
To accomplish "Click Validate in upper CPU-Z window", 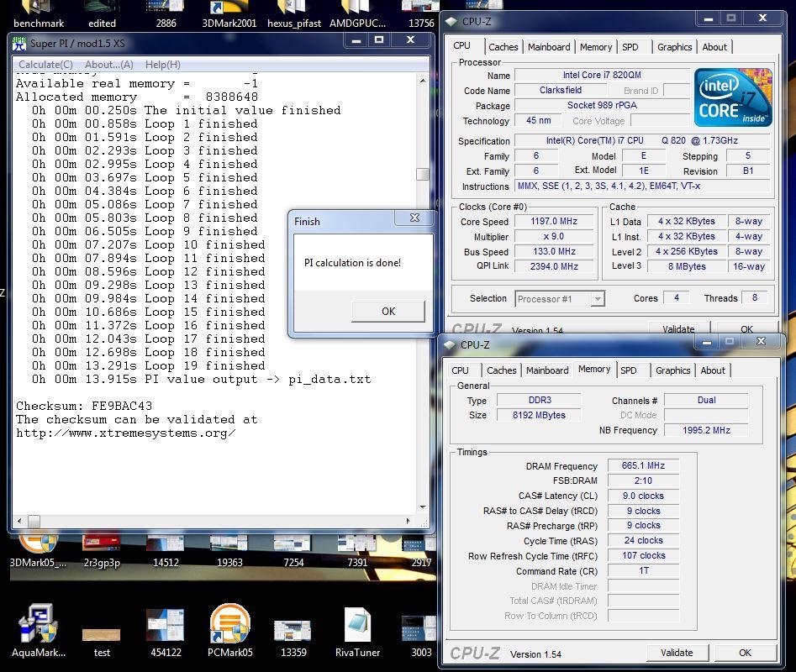I will tap(678, 328).
